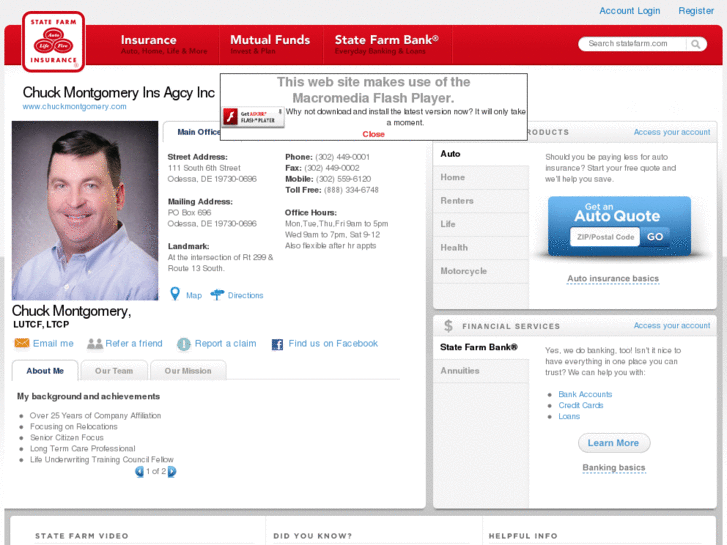Click the Search statefarm.com field
Screen dimensions: 727x545
click(633, 44)
